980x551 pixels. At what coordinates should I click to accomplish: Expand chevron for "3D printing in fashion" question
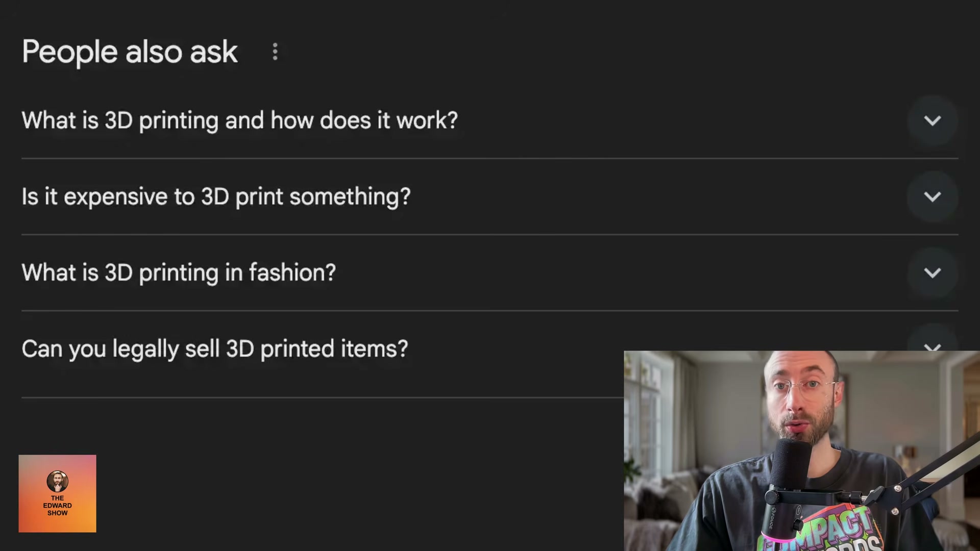coord(932,273)
